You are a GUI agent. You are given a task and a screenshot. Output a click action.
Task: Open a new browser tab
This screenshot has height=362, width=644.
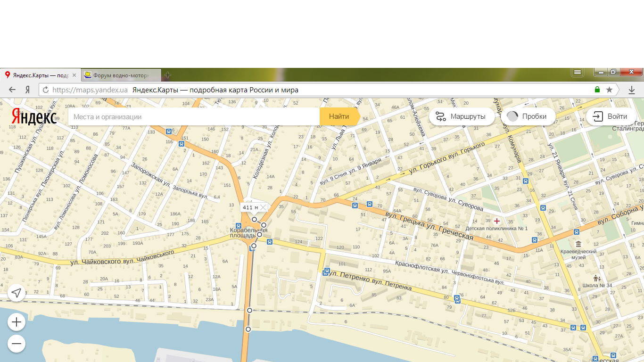pos(168,75)
